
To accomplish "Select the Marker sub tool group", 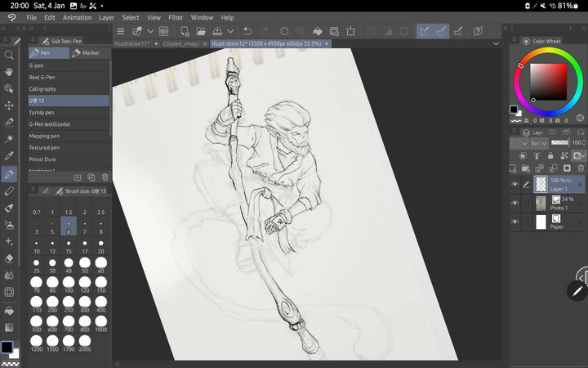I will [x=90, y=53].
